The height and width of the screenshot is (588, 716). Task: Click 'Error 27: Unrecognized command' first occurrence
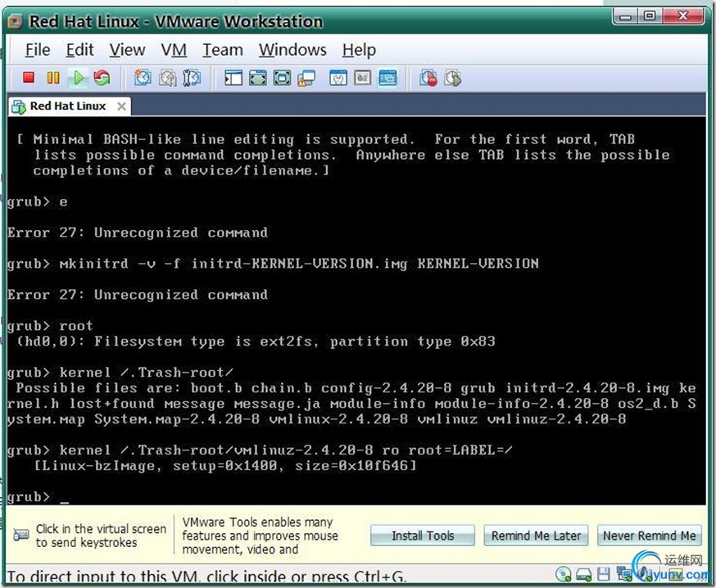point(138,233)
